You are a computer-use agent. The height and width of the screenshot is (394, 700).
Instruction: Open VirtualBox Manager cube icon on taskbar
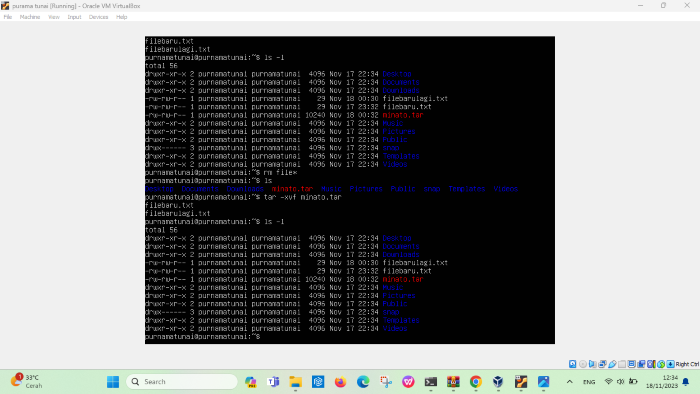tap(498, 382)
